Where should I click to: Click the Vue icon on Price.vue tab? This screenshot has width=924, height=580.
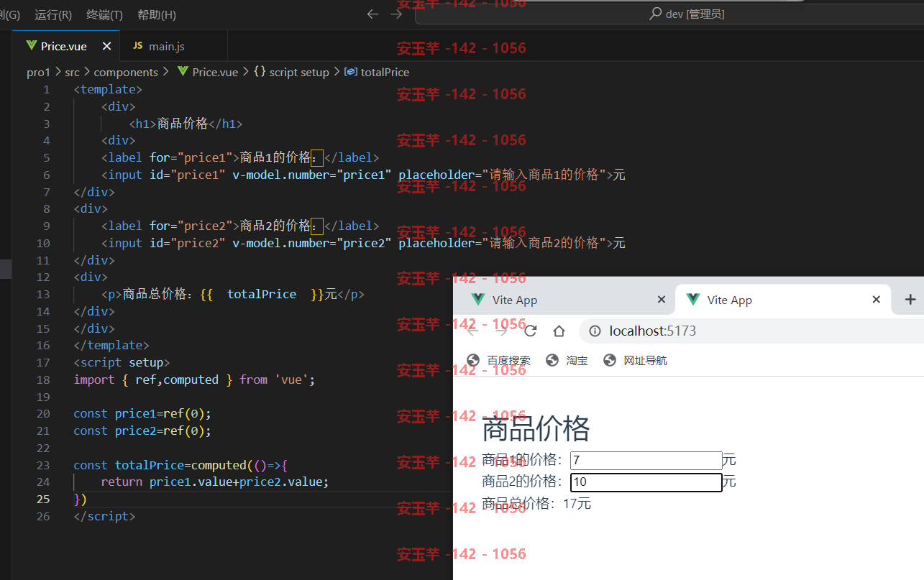pyautogui.click(x=31, y=46)
